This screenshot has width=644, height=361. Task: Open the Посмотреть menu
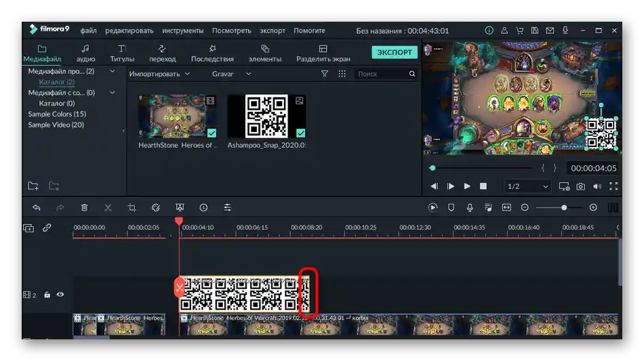231,30
